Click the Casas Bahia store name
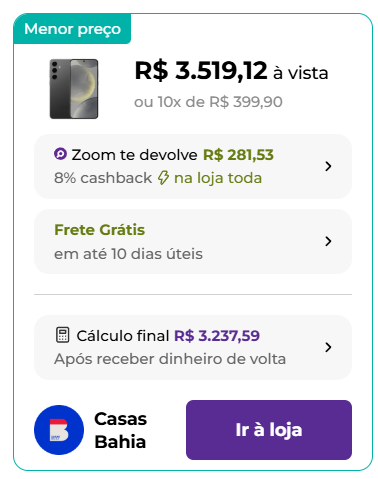Screen dimensions: 378x479 coord(121,430)
